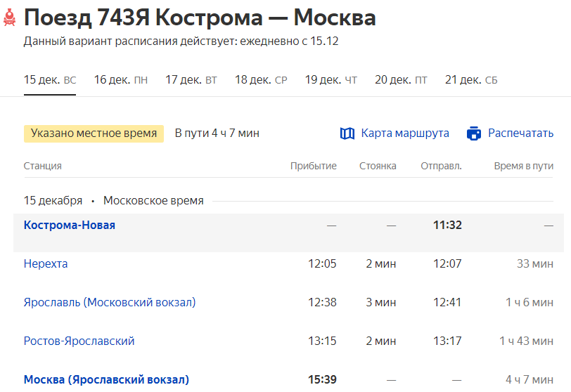Screen dimensions: 571x392
Task: Switch to the 20 дек. ПТ tab
Action: pos(401,80)
